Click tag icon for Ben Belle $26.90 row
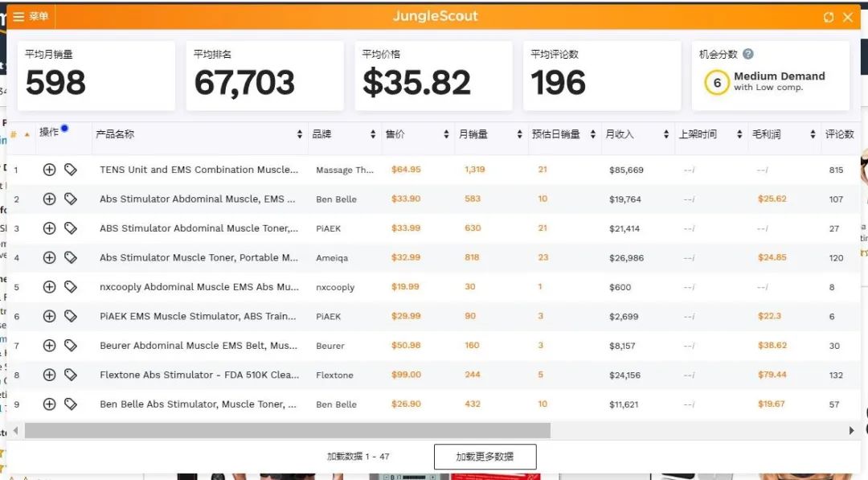This screenshot has width=868, height=480. click(70, 404)
